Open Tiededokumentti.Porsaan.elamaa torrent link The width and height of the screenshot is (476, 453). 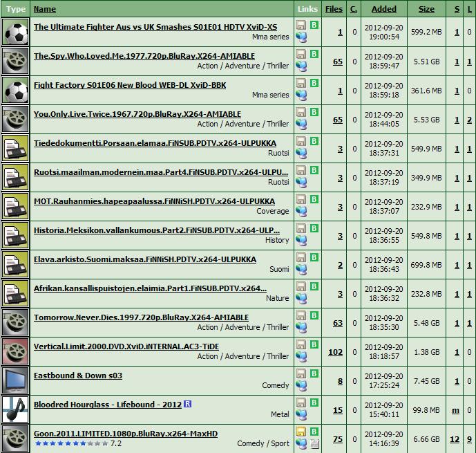point(155,143)
